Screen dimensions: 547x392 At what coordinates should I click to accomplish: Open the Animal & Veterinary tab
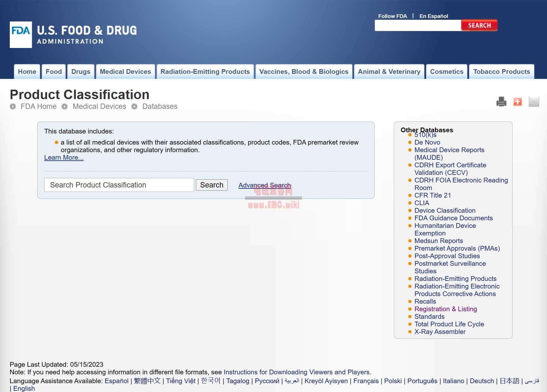[x=389, y=72]
